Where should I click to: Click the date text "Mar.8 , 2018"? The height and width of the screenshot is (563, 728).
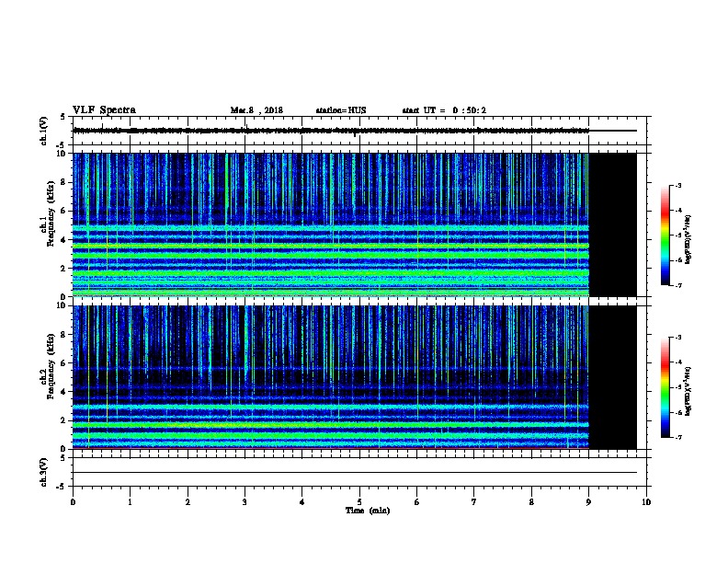click(x=256, y=110)
